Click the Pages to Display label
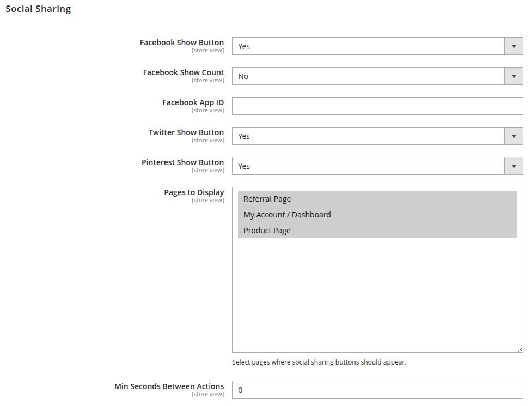The image size is (532, 406). (x=194, y=192)
